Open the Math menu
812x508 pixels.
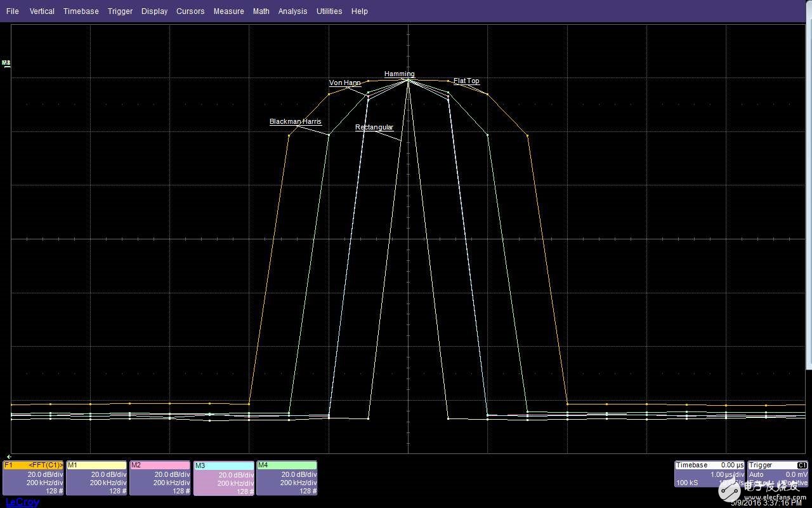click(261, 11)
